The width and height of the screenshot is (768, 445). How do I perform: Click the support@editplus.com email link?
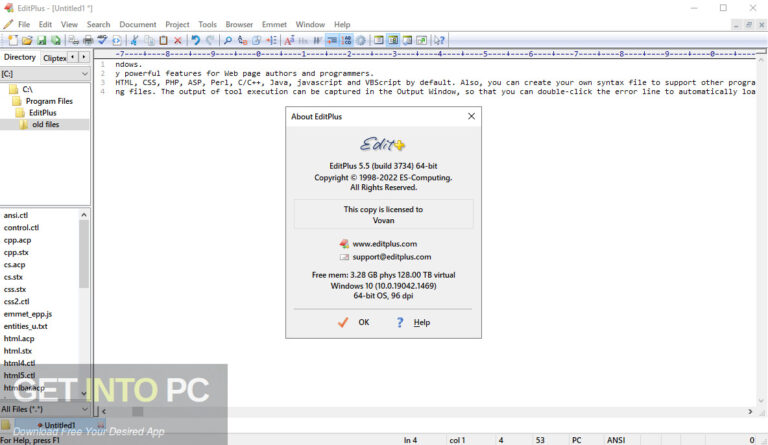pos(392,257)
